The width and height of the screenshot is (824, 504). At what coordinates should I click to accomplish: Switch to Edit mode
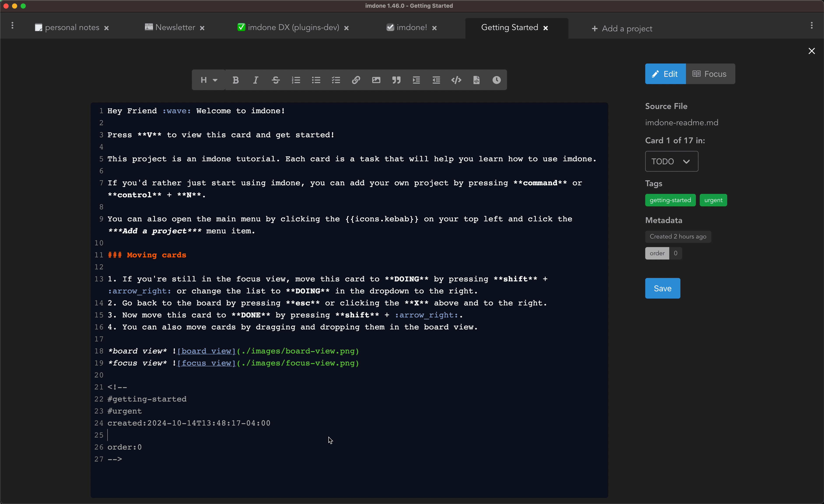tap(665, 74)
